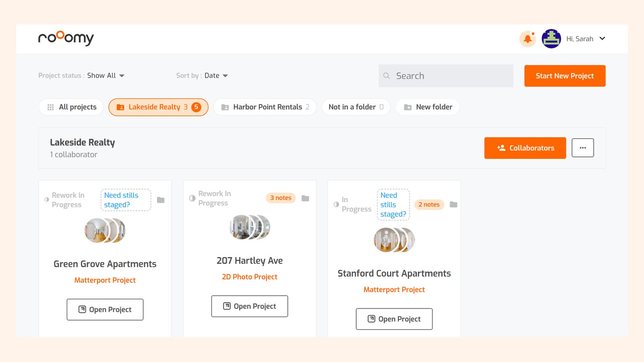
Task: View the 2 notes on Stanford Court Apartments
Action: click(429, 204)
